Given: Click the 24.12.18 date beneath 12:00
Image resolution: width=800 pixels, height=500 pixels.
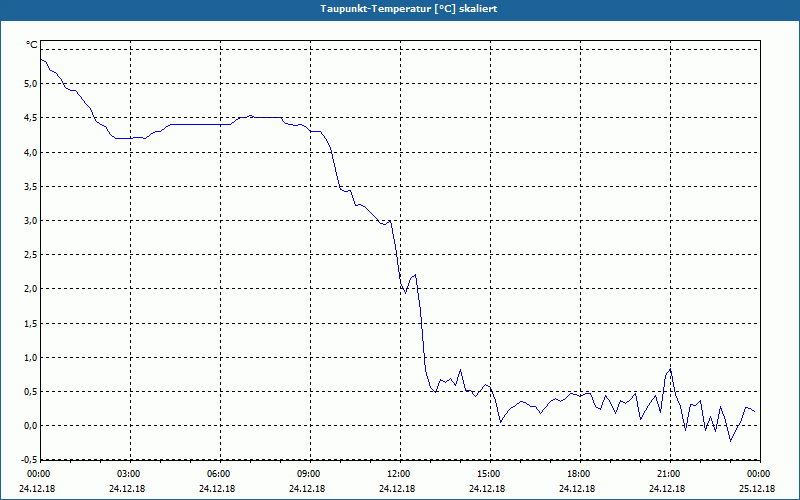Looking at the screenshot, I should coord(397,489).
